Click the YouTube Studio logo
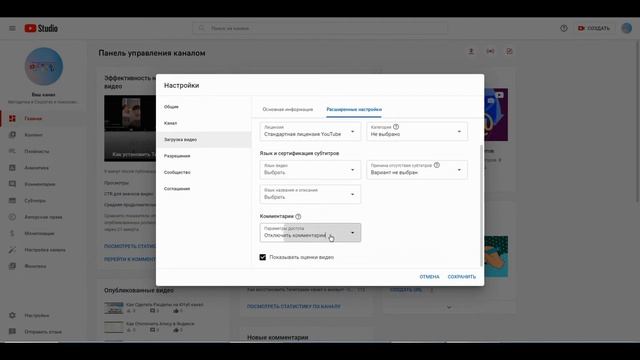This screenshot has width=640, height=360. (41, 28)
